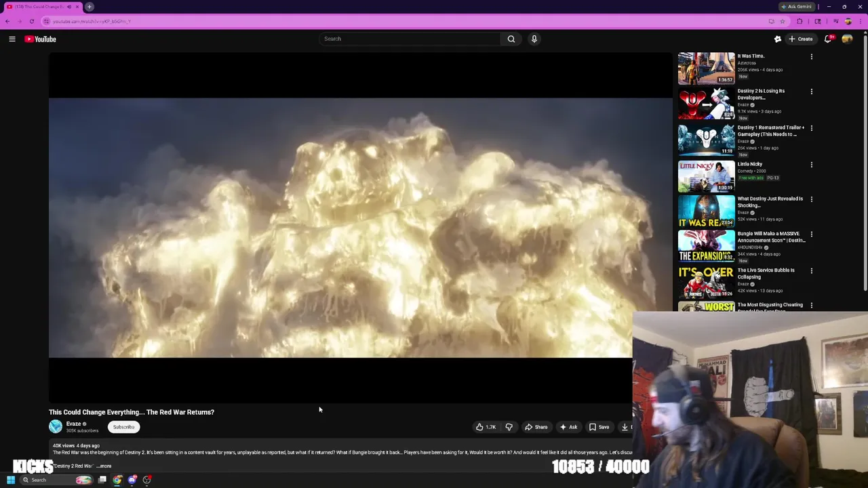Open options menu for Little Nicky
868x488 pixels.
click(812, 165)
